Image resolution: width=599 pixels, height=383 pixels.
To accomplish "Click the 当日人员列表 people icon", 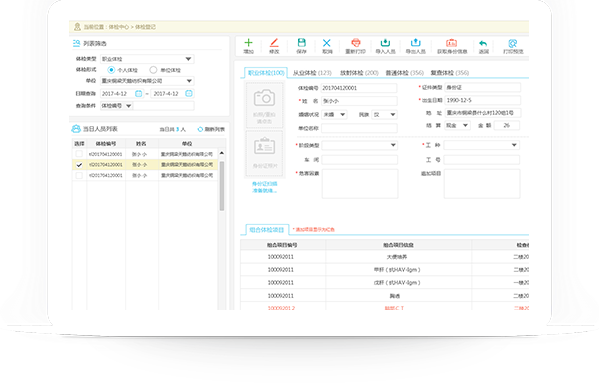I will pos(76,129).
